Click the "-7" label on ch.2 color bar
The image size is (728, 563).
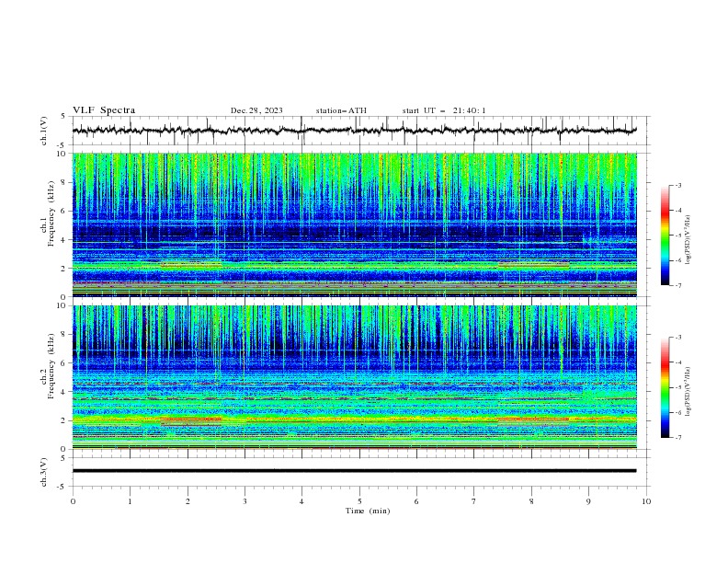pyautogui.click(x=677, y=438)
